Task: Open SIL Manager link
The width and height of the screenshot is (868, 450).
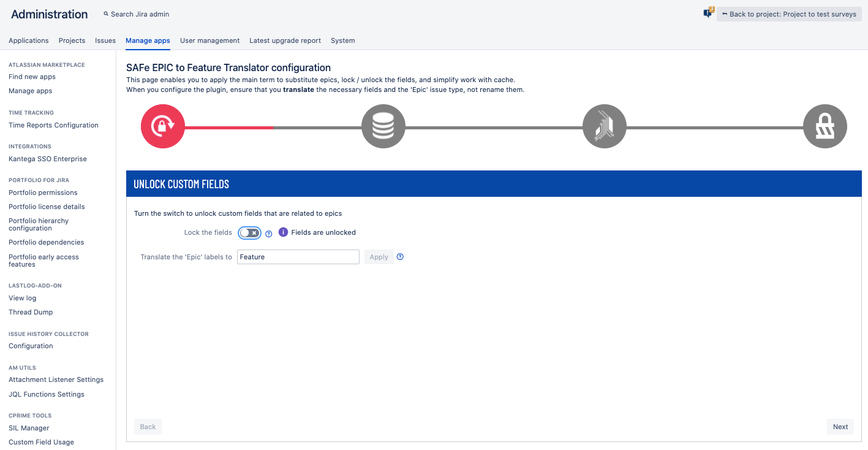Action: point(29,428)
